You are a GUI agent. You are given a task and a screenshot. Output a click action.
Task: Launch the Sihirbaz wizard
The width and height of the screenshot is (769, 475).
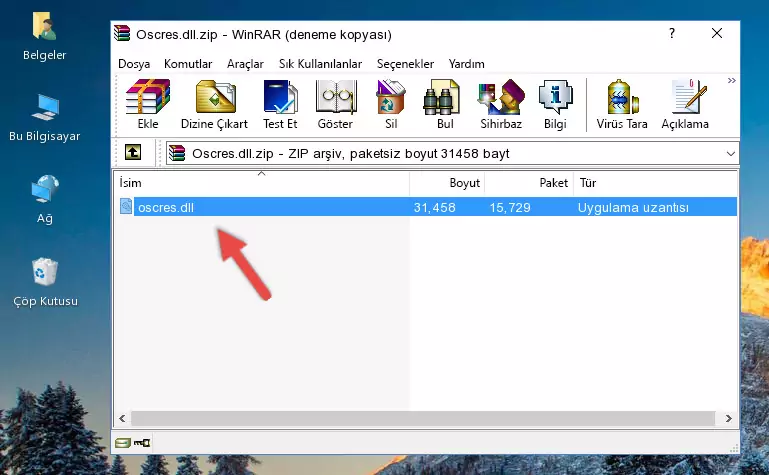[x=501, y=104]
